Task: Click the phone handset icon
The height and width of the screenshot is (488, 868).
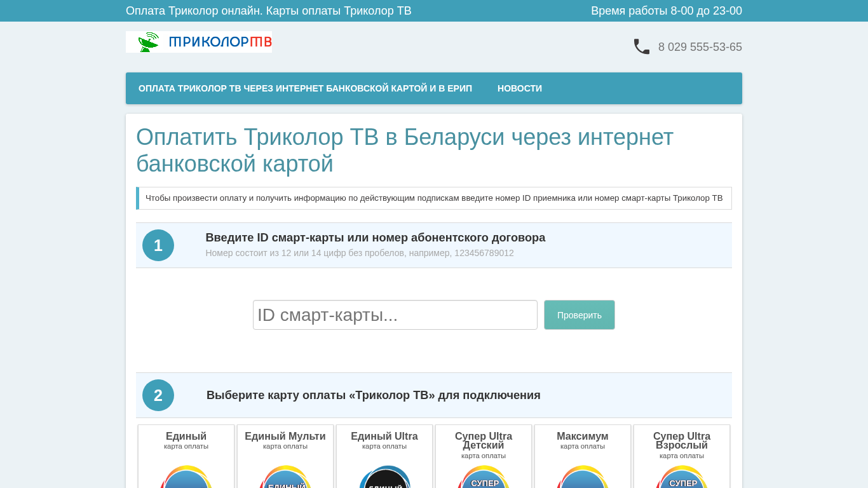Action: coord(642,46)
